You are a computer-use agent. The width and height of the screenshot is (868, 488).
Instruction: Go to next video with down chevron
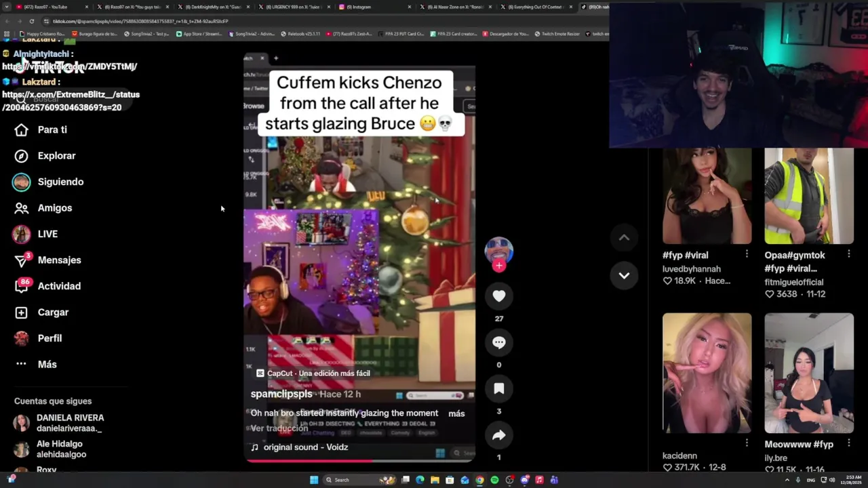tap(624, 275)
